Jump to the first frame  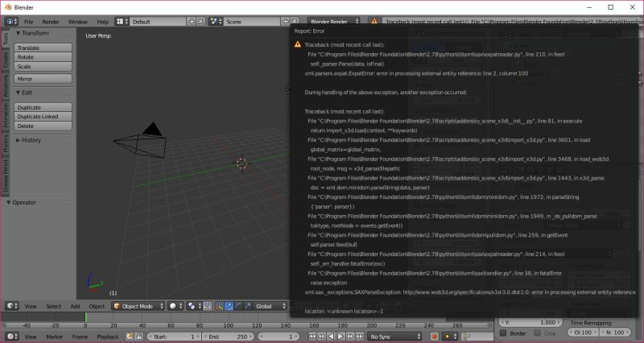click(312, 337)
